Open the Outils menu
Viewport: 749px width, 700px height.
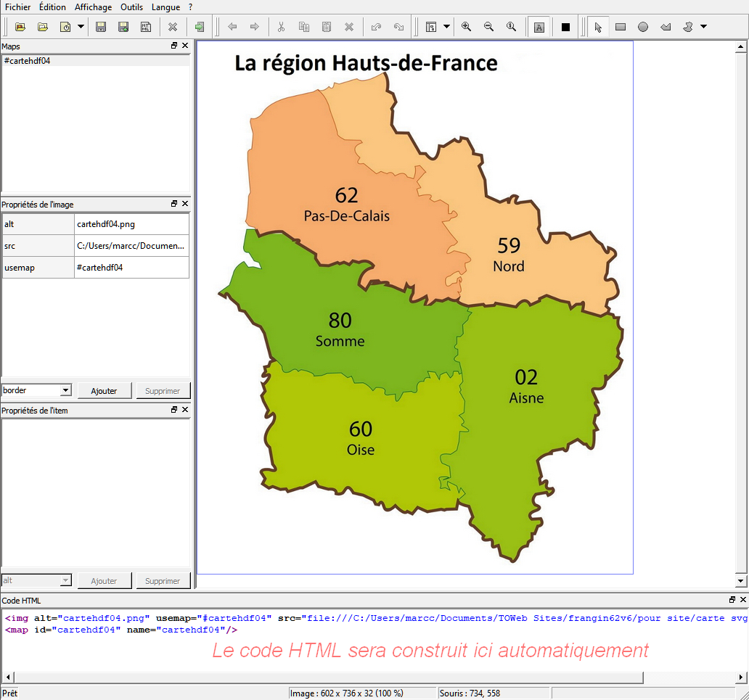click(131, 7)
